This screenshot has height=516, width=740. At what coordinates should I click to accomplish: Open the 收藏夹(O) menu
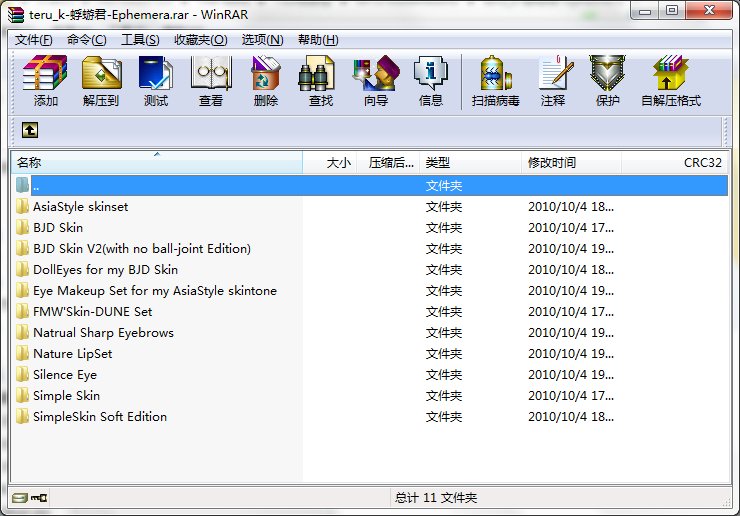point(201,40)
